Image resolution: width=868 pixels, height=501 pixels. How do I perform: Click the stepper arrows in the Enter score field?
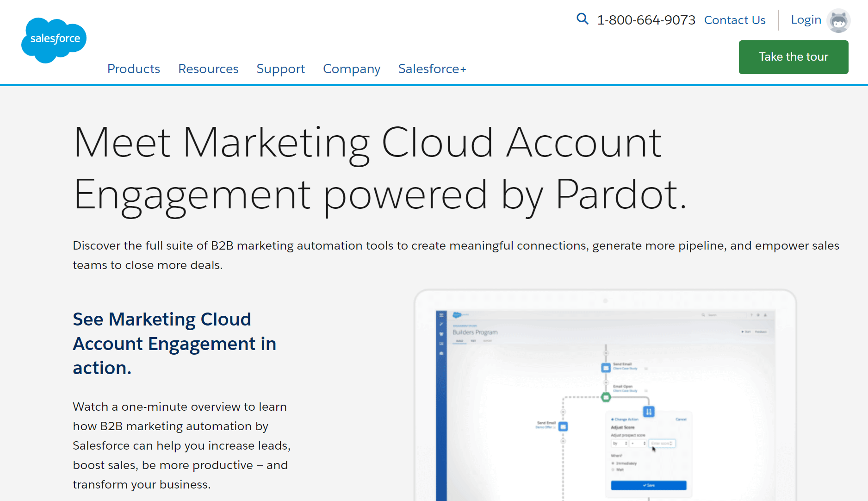pyautogui.click(x=671, y=443)
